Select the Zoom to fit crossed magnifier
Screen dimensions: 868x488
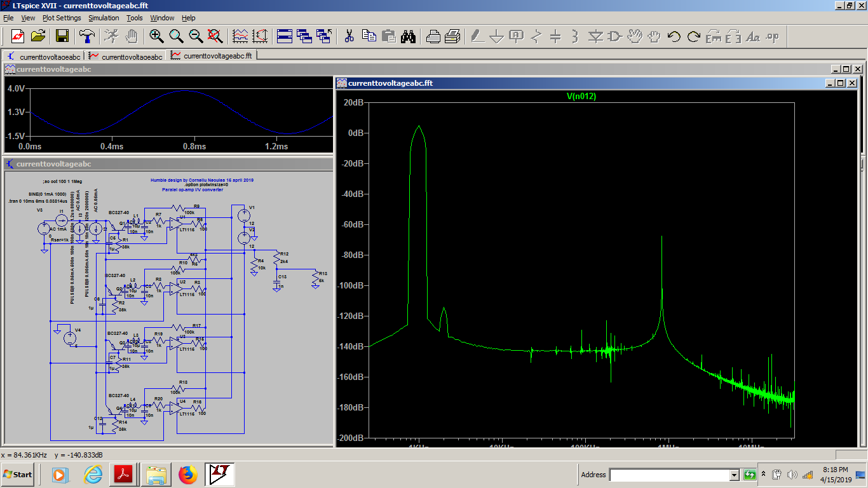215,36
